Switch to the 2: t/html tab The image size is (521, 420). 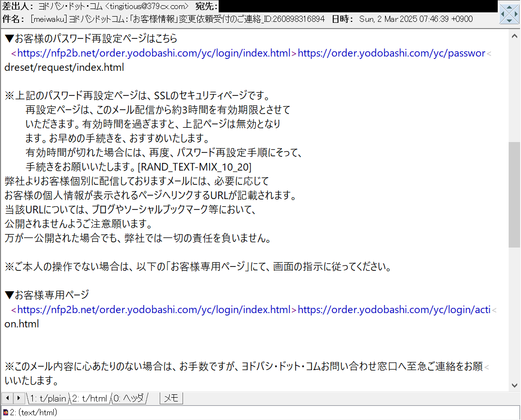pyautogui.click(x=89, y=398)
